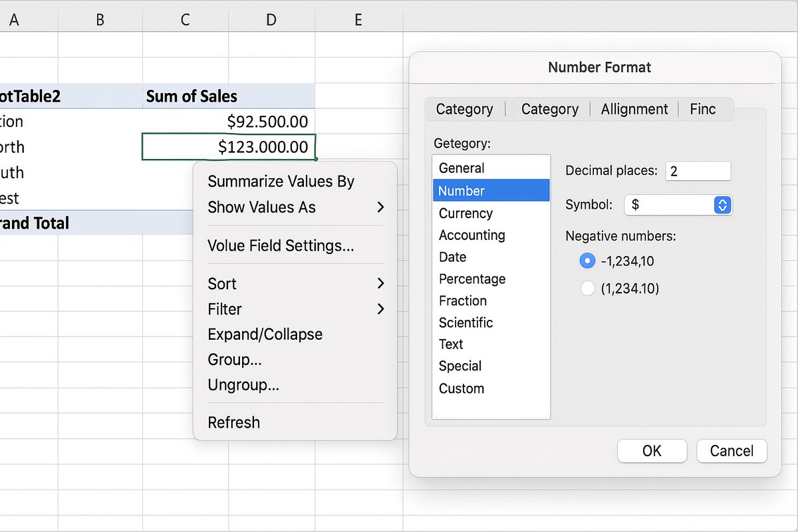Switch to the Allignment tab
Viewport: 798px width, 532px height.
634,109
